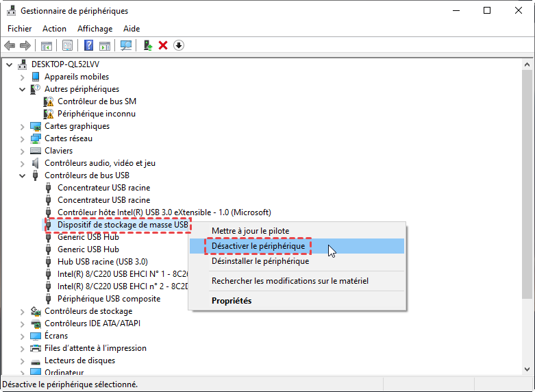The width and height of the screenshot is (535, 392).
Task: Select the Périphérique inconnu entry
Action: click(x=97, y=114)
